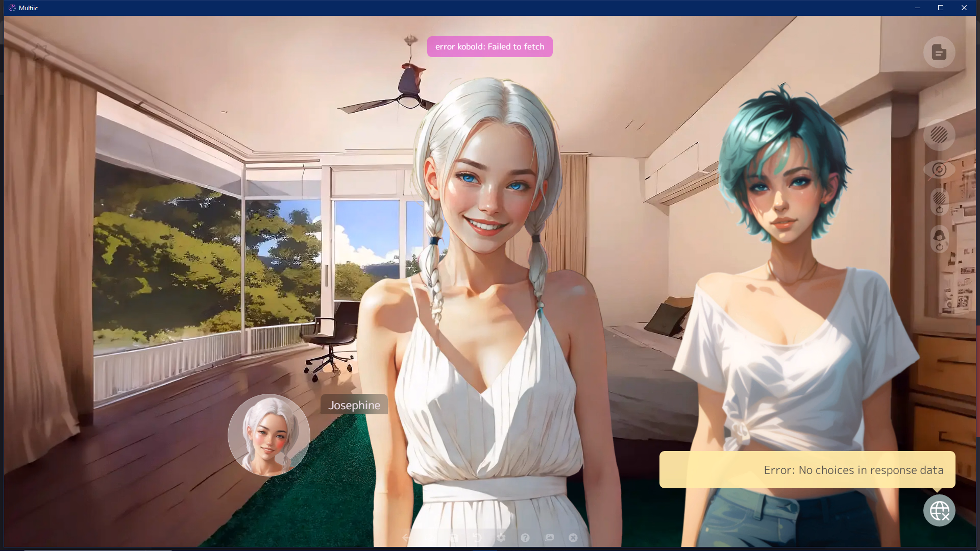This screenshot has width=980, height=551.
Task: Click the undo arrow in bottom toolbar
Action: (477, 538)
